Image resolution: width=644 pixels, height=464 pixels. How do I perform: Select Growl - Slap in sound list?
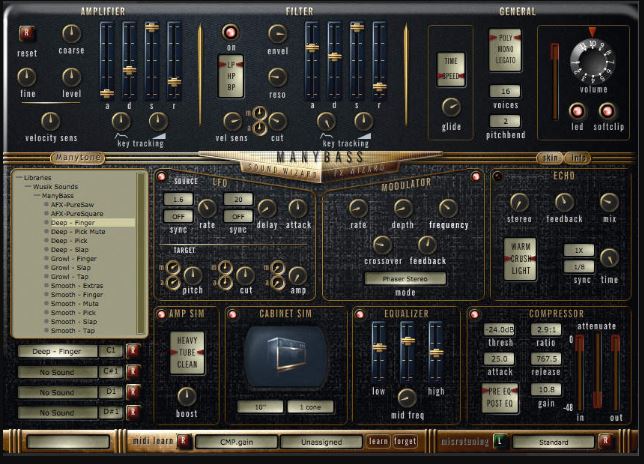[x=70, y=268]
